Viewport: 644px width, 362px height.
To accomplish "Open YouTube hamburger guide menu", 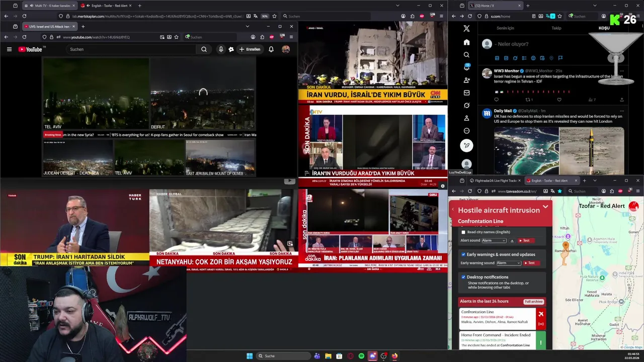I will pos(9,49).
